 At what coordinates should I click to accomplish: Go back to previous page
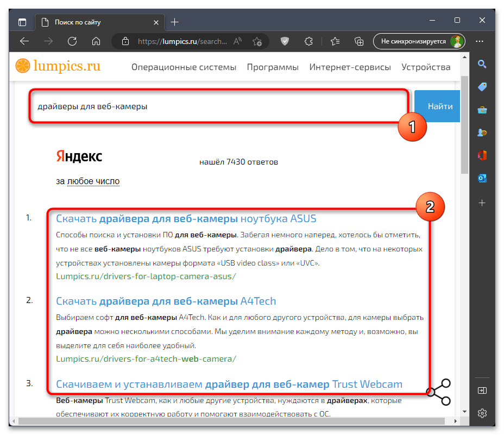coord(24,41)
